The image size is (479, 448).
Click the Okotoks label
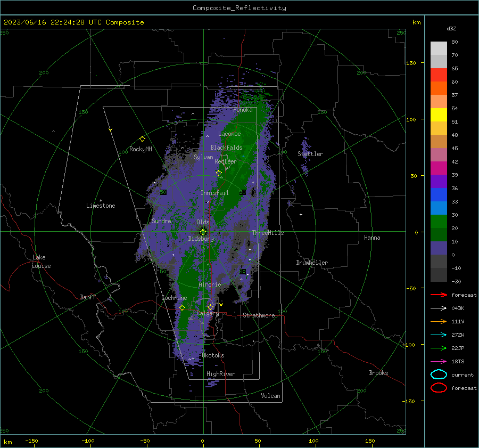[213, 355]
